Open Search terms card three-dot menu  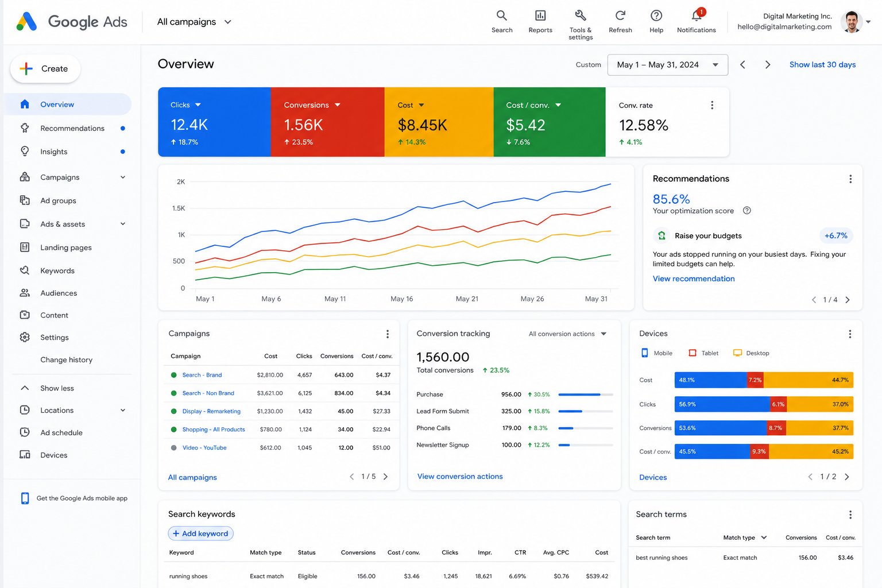pyautogui.click(x=850, y=514)
